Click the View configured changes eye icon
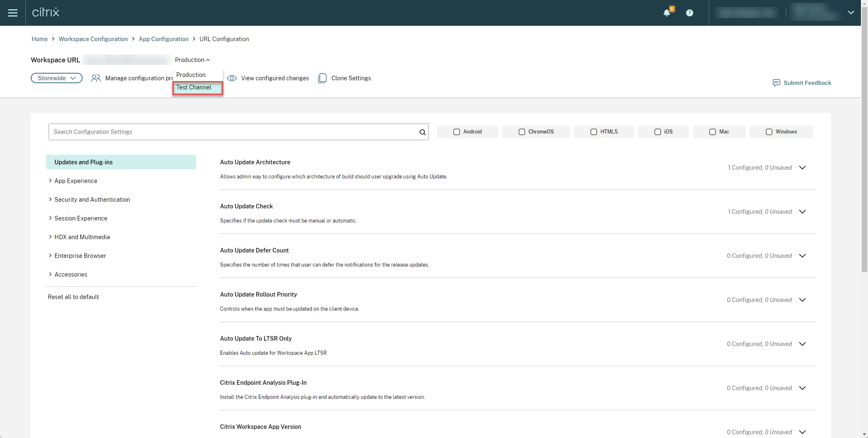 point(232,78)
